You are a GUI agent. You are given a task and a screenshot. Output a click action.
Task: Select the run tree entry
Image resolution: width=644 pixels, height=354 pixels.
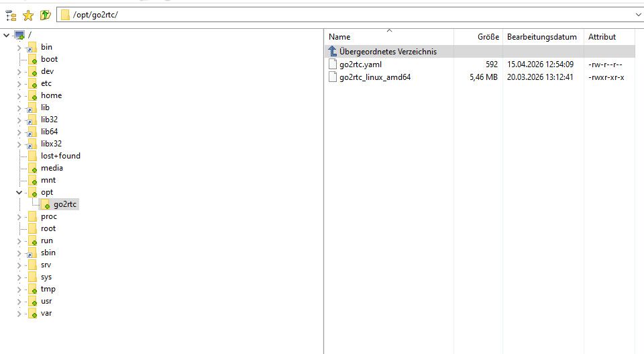(47, 240)
